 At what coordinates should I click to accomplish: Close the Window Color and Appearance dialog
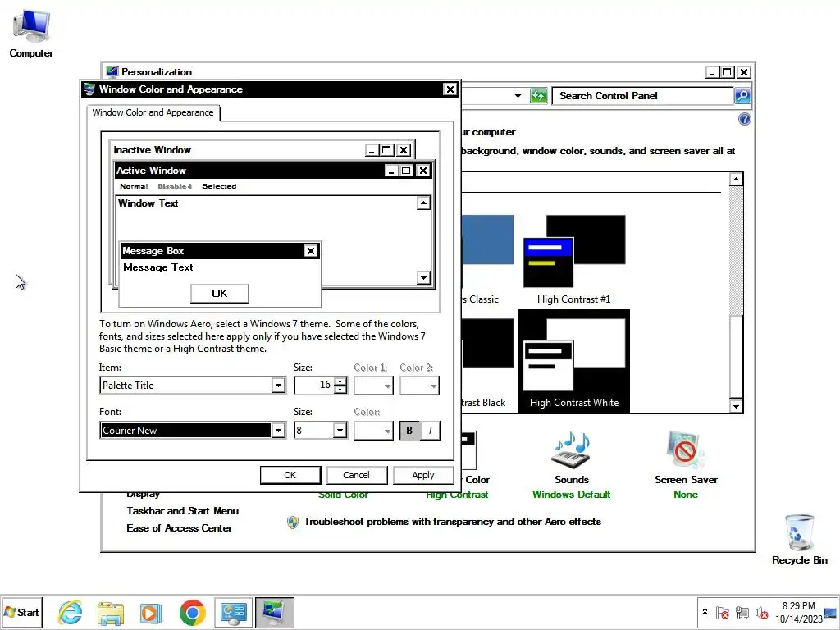coord(450,89)
